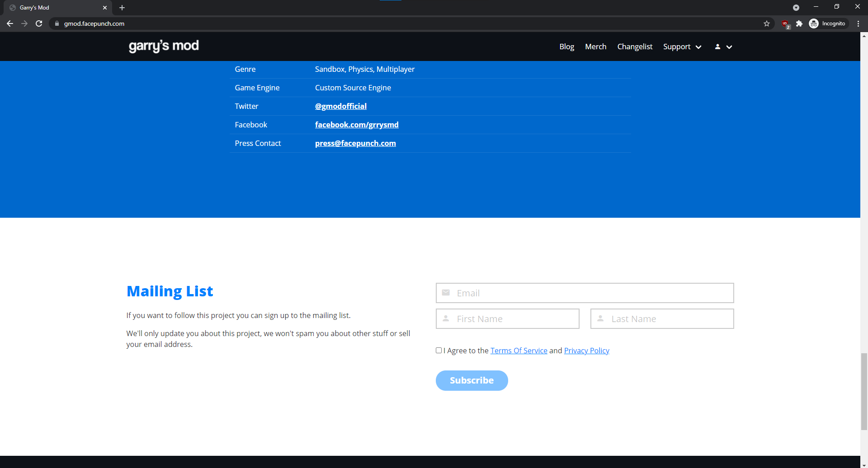Click the 'Twitter' row label
The width and height of the screenshot is (868, 468).
point(246,106)
